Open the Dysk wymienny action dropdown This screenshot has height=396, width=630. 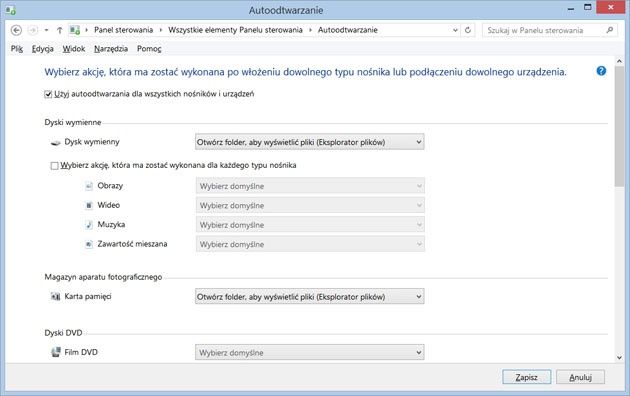click(x=309, y=142)
